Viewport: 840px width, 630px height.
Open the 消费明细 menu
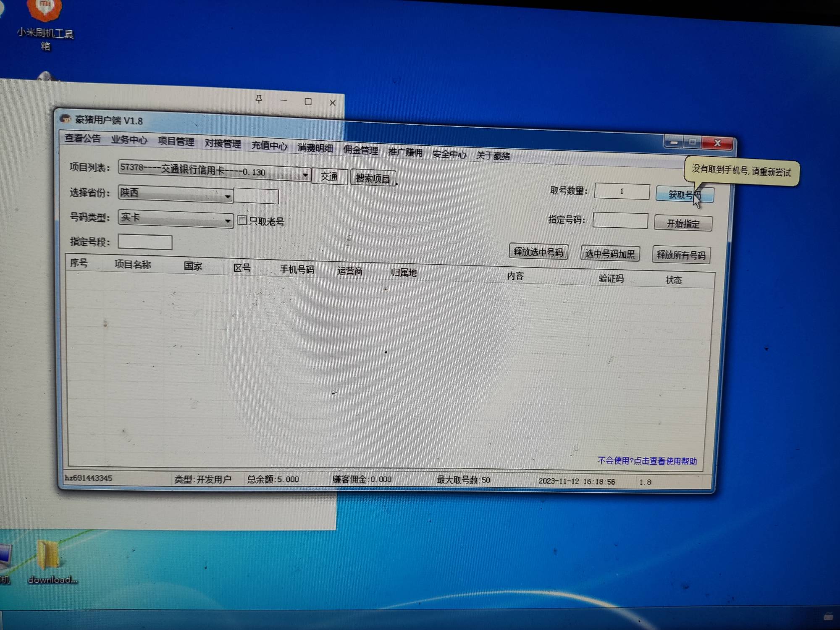tap(315, 148)
